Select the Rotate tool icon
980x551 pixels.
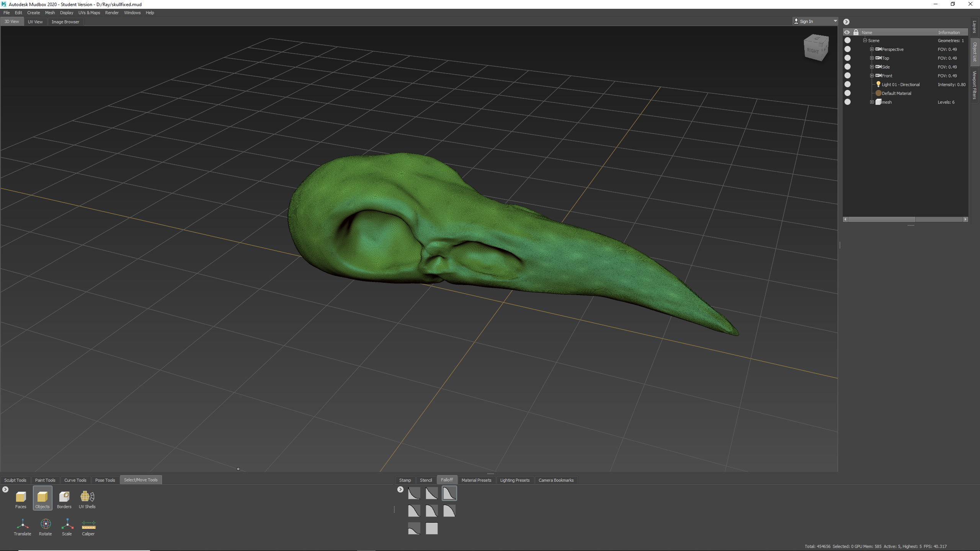[44, 524]
